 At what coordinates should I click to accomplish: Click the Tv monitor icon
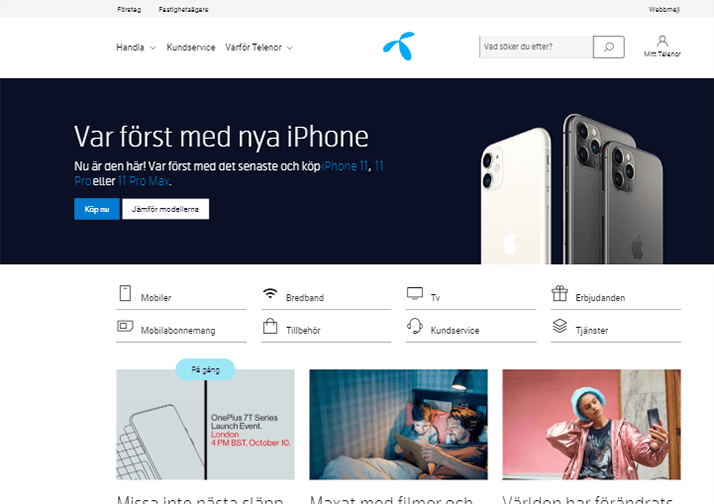(415, 294)
